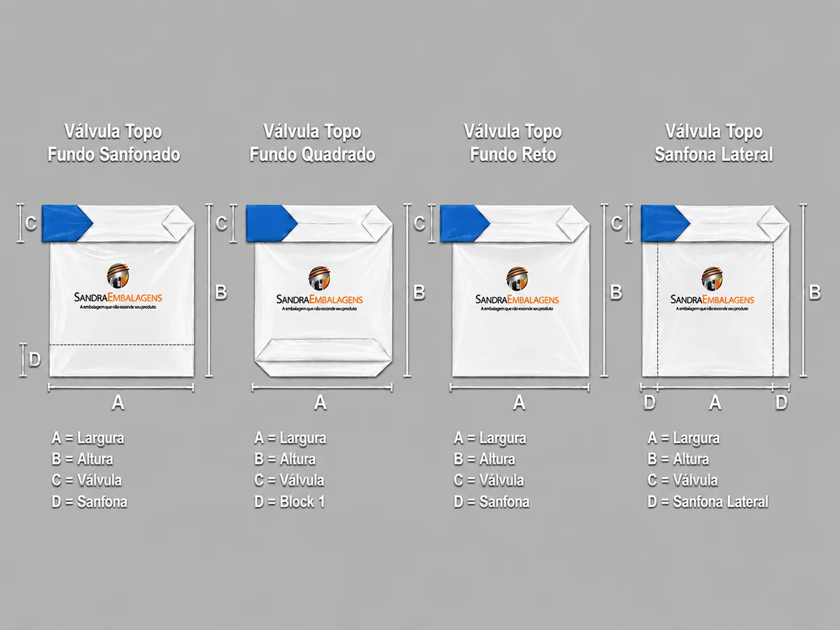This screenshot has width=840, height=630.
Task: Click Sandra Embalagens logo on Fundo Reto bag
Action: [517, 289]
